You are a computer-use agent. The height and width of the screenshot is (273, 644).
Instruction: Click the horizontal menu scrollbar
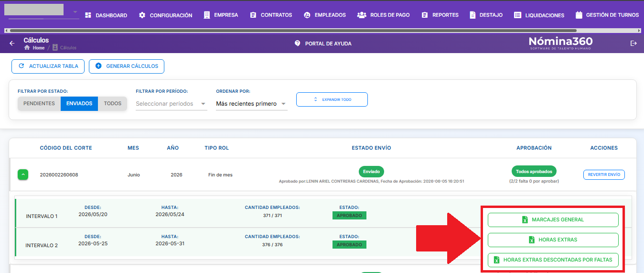293,31
